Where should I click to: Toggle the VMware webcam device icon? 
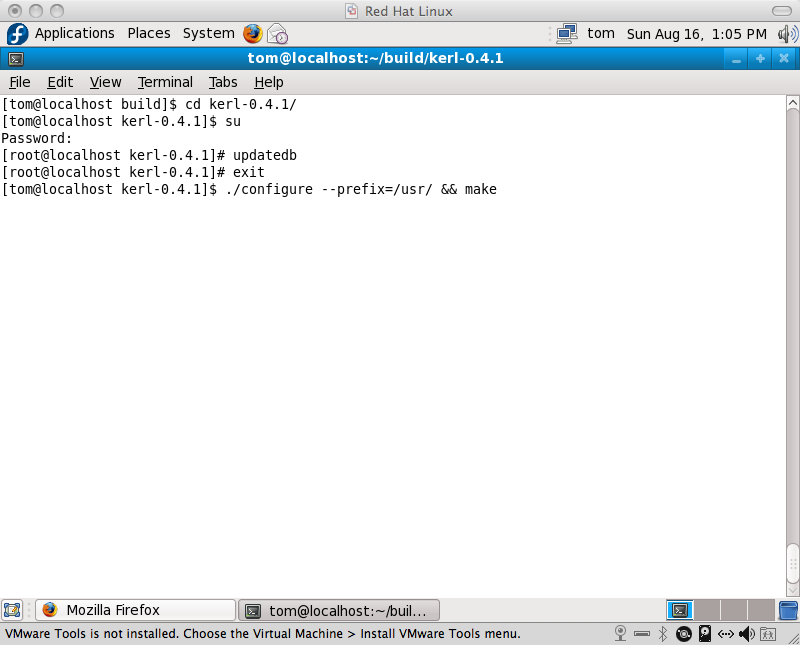tap(620, 634)
